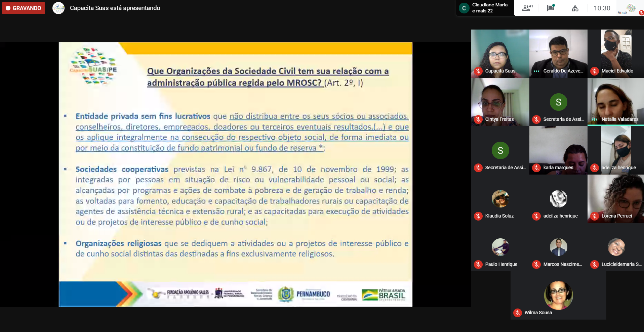Select Lorena Perruci's video tile

click(x=616, y=198)
